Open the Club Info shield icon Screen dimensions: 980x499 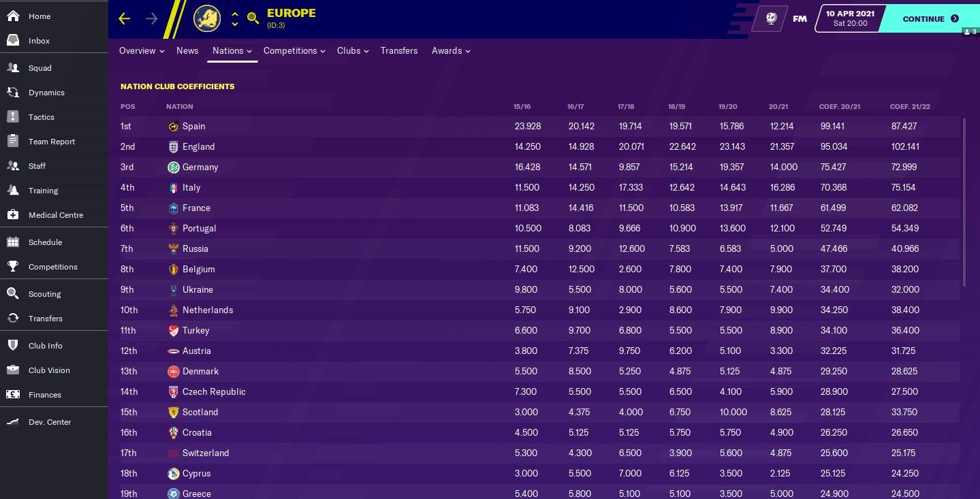click(13, 345)
